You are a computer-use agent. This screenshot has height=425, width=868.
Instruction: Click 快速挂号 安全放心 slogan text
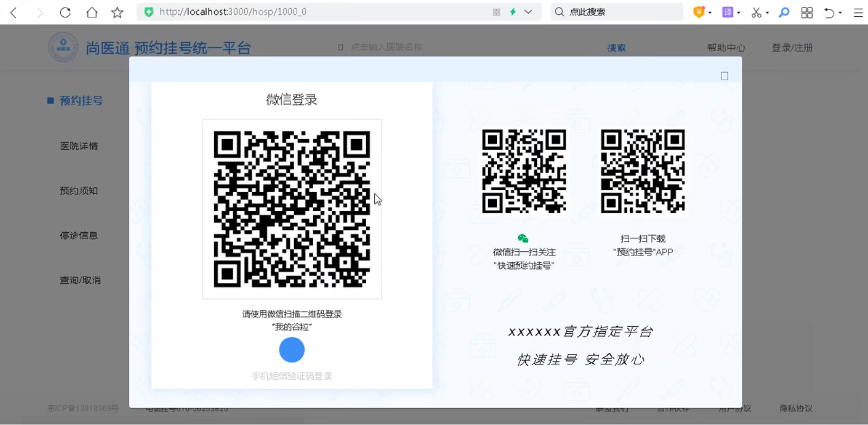[580, 359]
